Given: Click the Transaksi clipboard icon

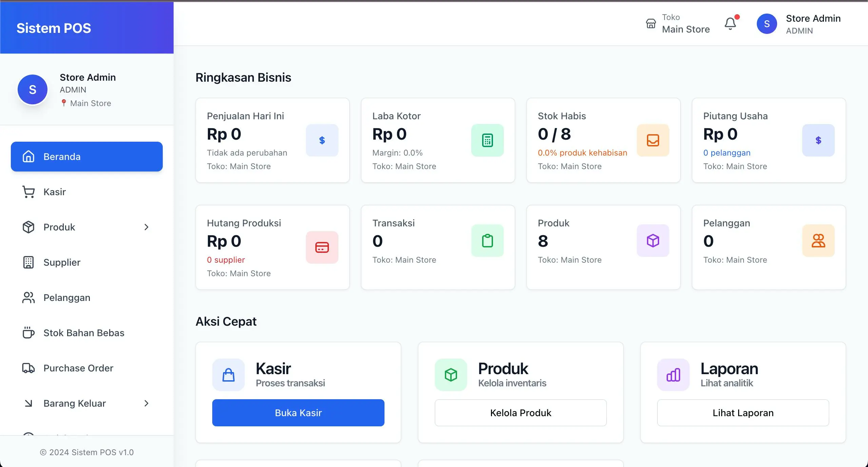Looking at the screenshot, I should coord(487,241).
